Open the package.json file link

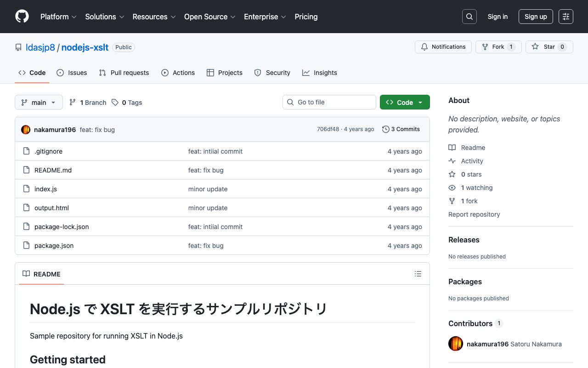pyautogui.click(x=54, y=245)
